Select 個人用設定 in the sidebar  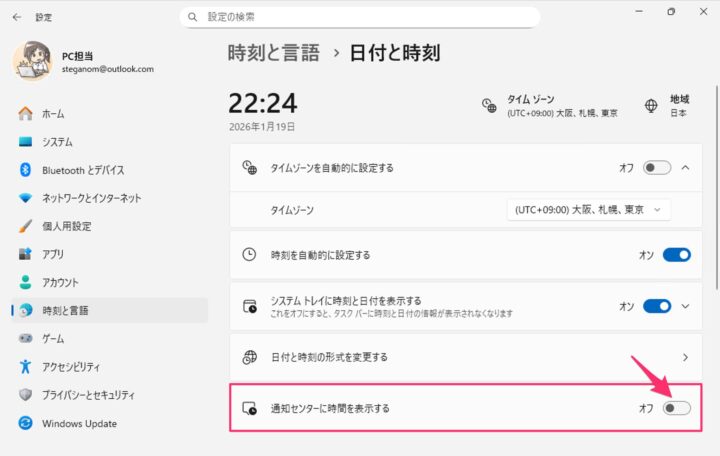coord(66,226)
